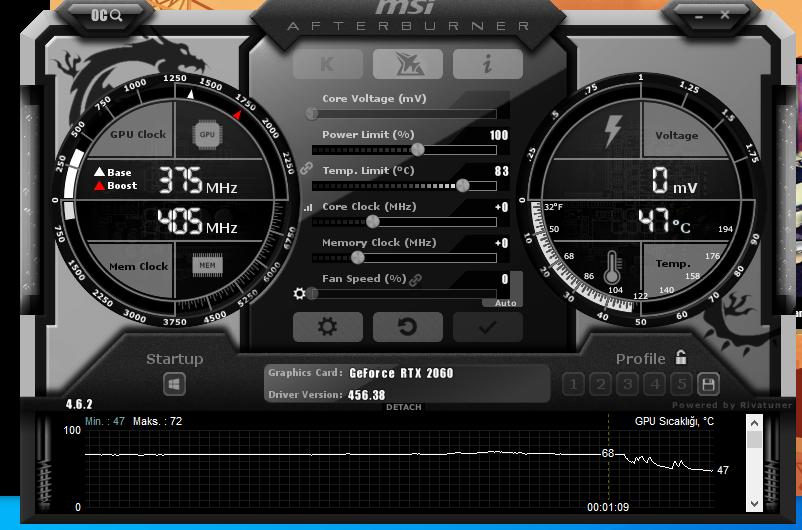This screenshot has width=802, height=530.
Task: Click the thermometer temperature icon
Action: tap(612, 268)
